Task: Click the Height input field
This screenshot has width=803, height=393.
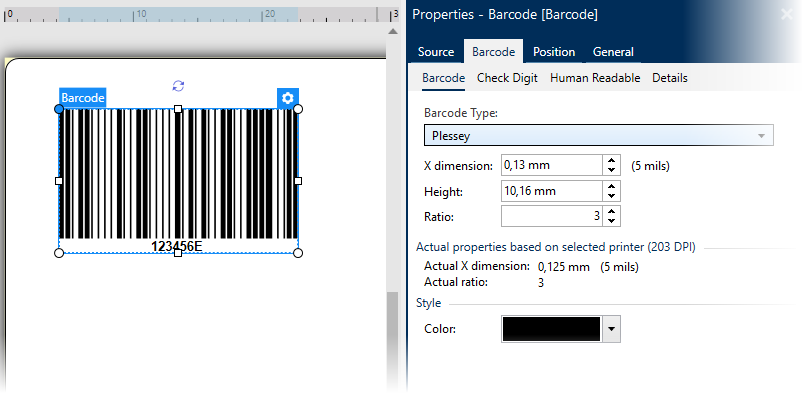Action: (552, 191)
